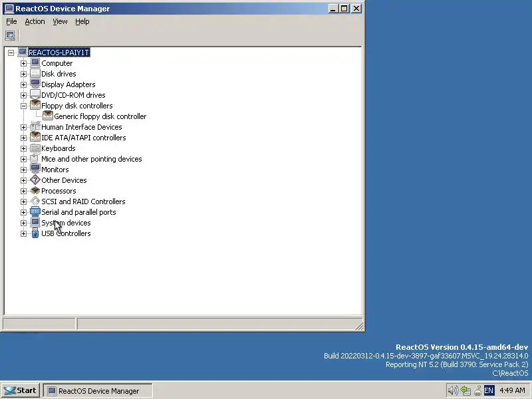Click the EN language indicator
The height and width of the screenshot is (399, 532).
(489, 390)
